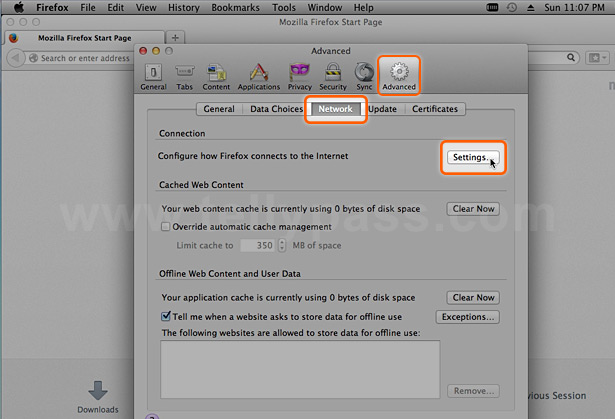Open the Firefox application menu

[52, 7]
